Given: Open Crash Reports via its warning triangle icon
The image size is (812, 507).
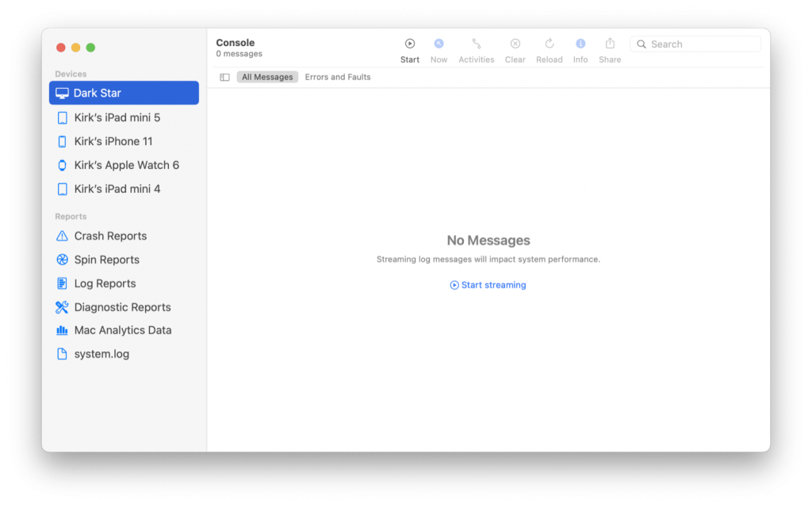Looking at the screenshot, I should click(62, 236).
